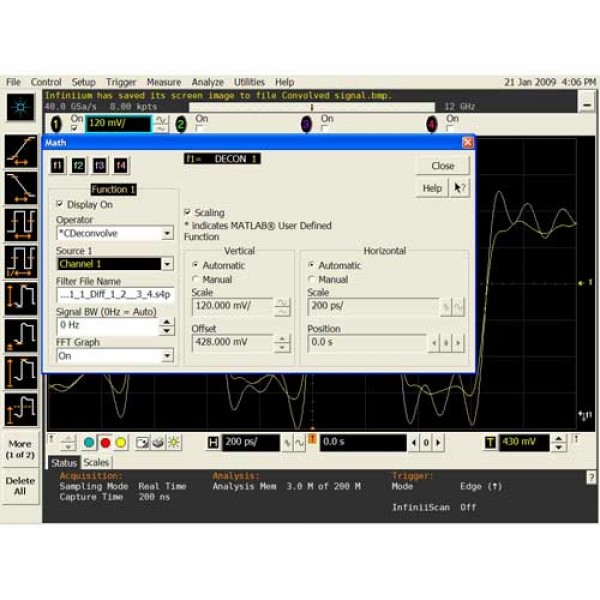600x600 pixels.
Task: Click the Delete All button
Action: [20, 486]
